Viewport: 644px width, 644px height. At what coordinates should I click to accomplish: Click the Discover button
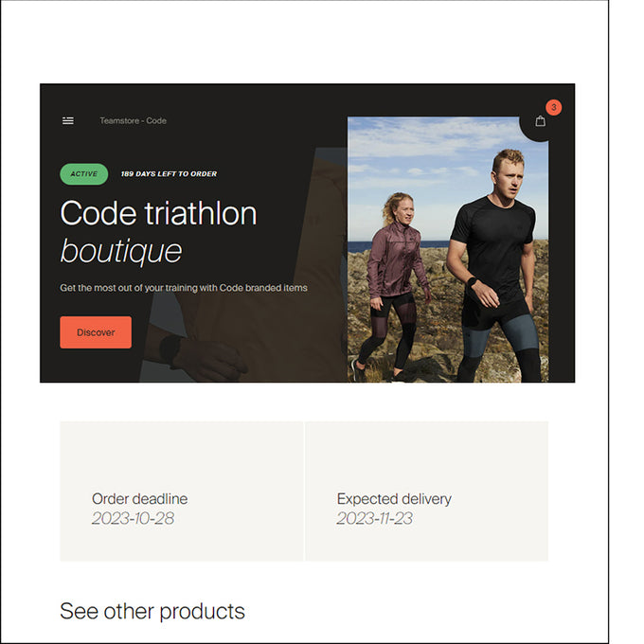pyautogui.click(x=96, y=332)
